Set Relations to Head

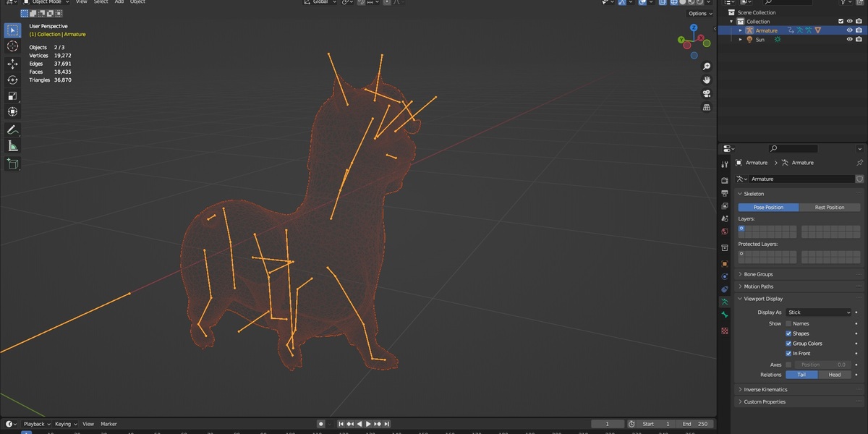835,375
